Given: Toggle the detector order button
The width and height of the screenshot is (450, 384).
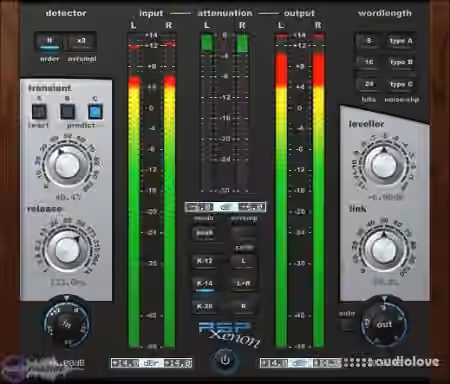Looking at the screenshot, I should pyautogui.click(x=49, y=42).
